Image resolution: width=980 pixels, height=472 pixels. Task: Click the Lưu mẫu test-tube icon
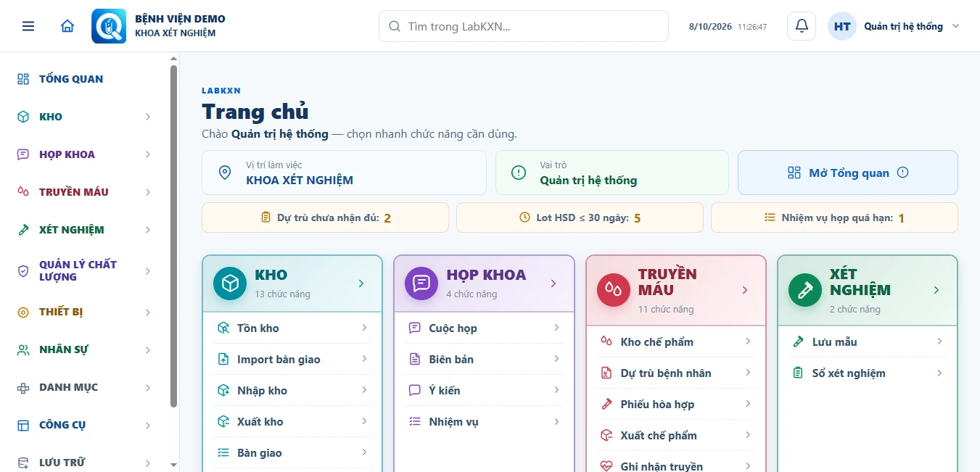tap(798, 342)
